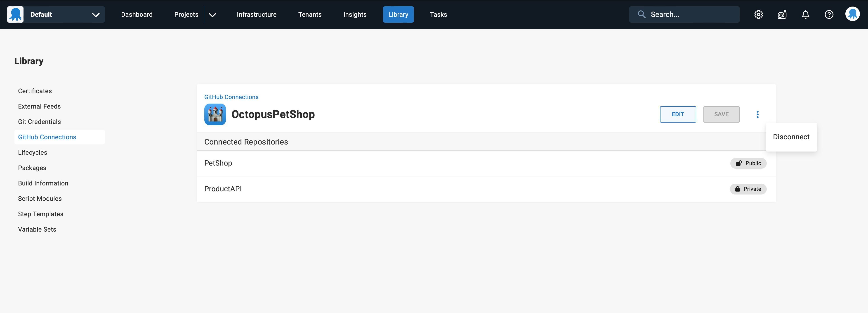The image size is (868, 313).
Task: Select GitHub Connections in the sidebar
Action: (x=47, y=137)
